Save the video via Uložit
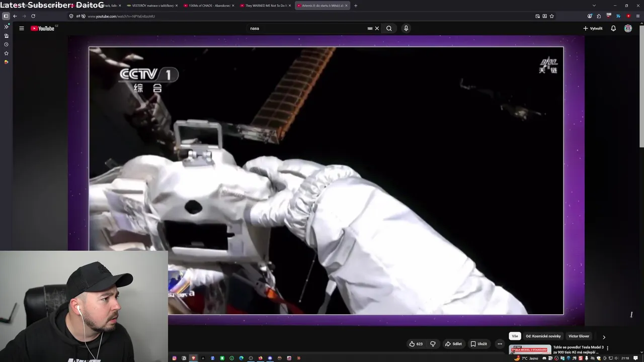The height and width of the screenshot is (362, 644). pyautogui.click(x=478, y=344)
